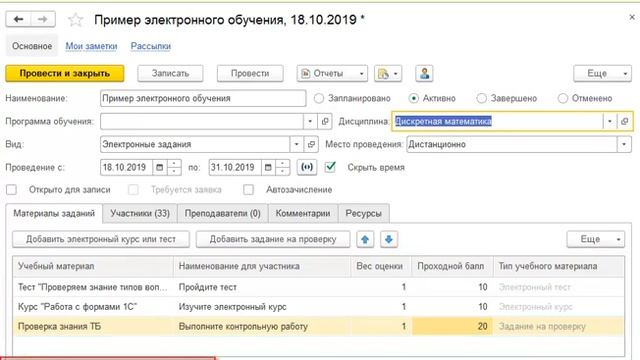This screenshot has width=640, height=360.
Task: Move selected material down with blue arrow
Action: point(389,239)
